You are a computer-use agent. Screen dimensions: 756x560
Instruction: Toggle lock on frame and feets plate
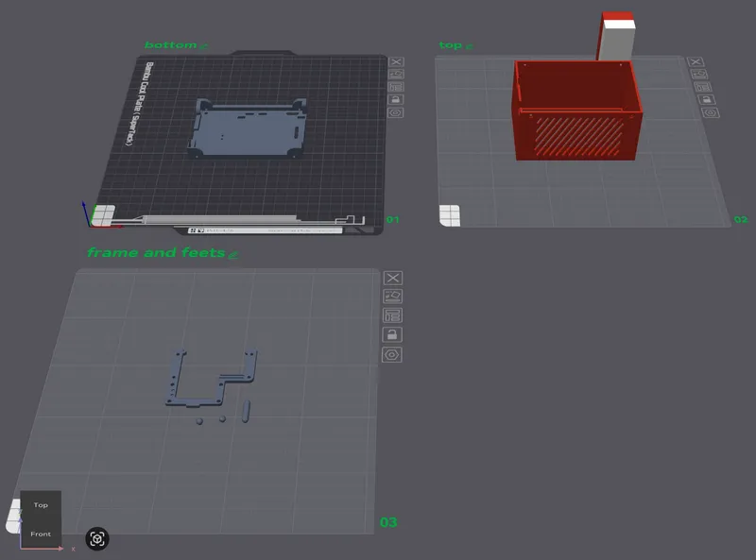[392, 334]
